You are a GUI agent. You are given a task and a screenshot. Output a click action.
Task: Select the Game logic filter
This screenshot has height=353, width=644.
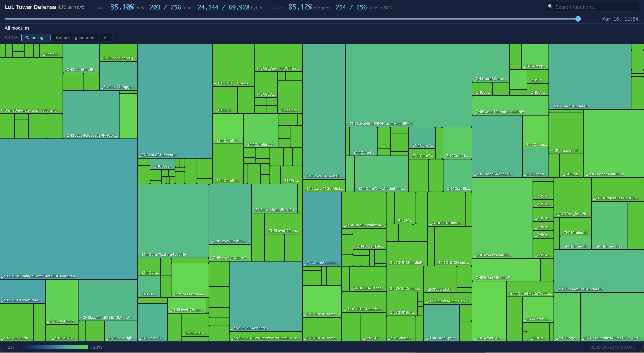pos(36,37)
